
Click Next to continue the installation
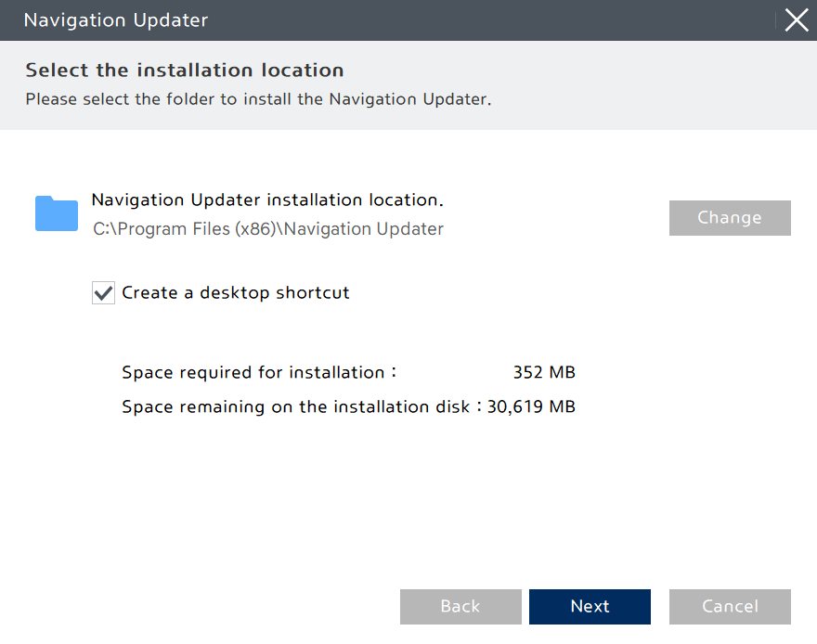pyautogui.click(x=590, y=606)
